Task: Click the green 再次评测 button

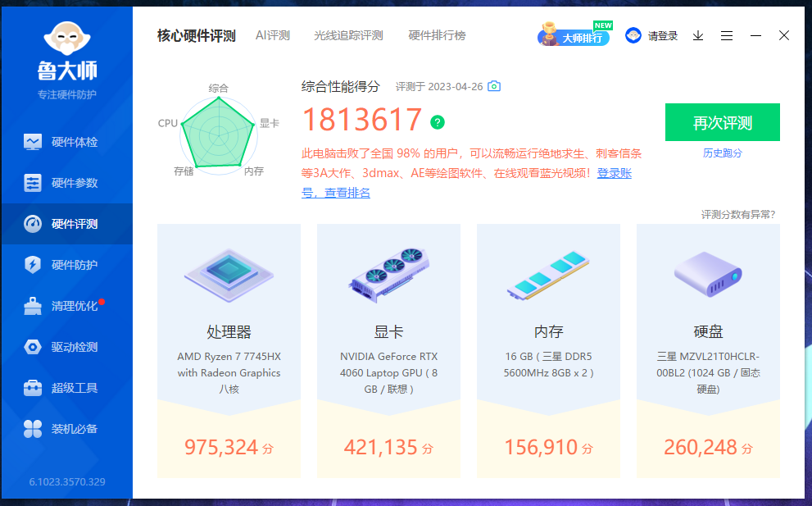Action: pos(723,122)
